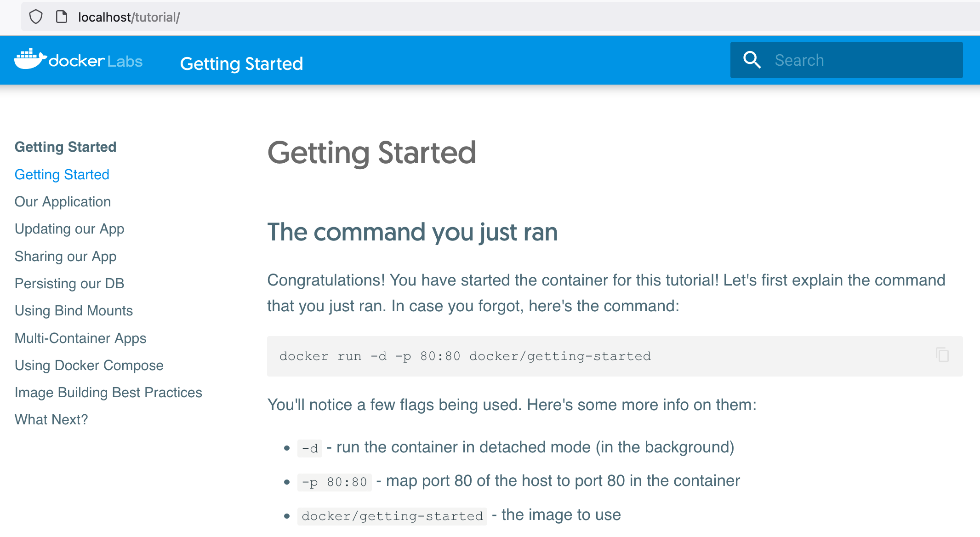The height and width of the screenshot is (537, 980).
Task: Click the page info document icon
Action: coord(61,17)
